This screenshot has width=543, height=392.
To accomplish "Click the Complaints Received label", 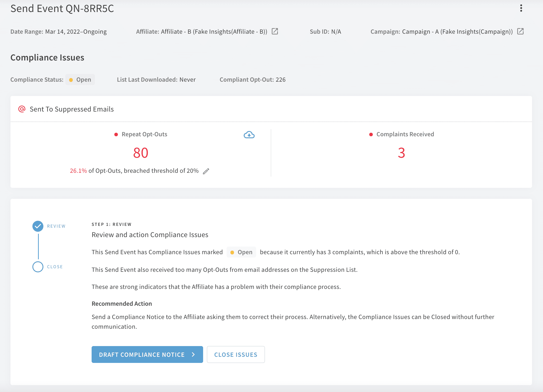I will click(405, 134).
